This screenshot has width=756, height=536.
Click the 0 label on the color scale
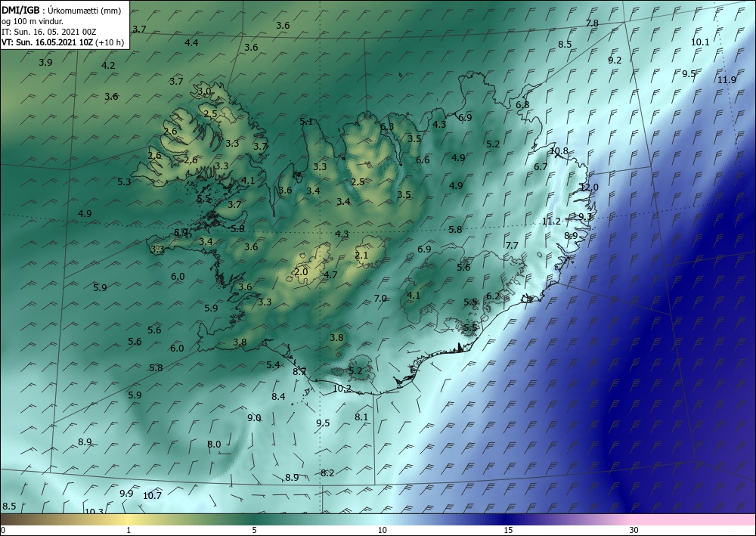tap(3, 530)
